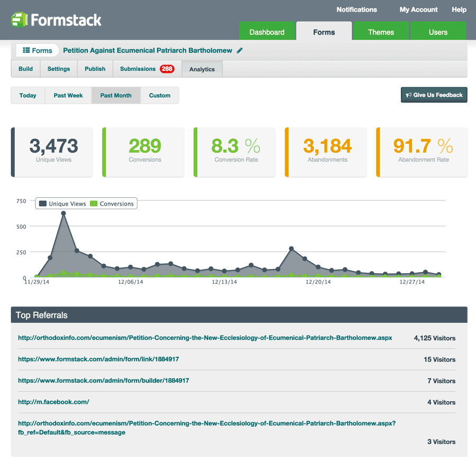View Submissions sub-tab
Screen dimensions: 476x464
(147, 69)
